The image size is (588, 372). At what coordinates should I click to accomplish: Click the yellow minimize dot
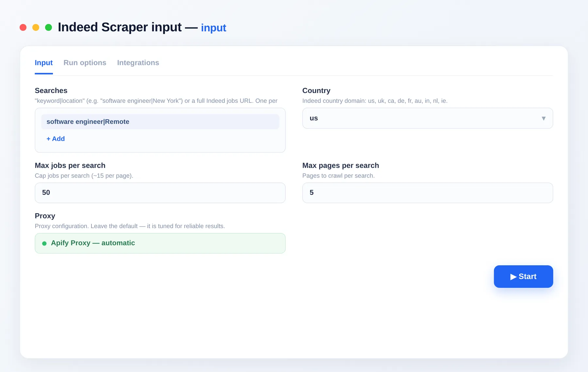pyautogui.click(x=36, y=27)
